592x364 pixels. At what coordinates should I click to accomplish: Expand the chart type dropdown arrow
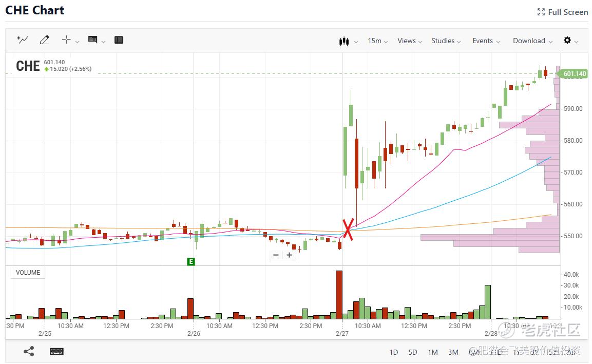356,42
